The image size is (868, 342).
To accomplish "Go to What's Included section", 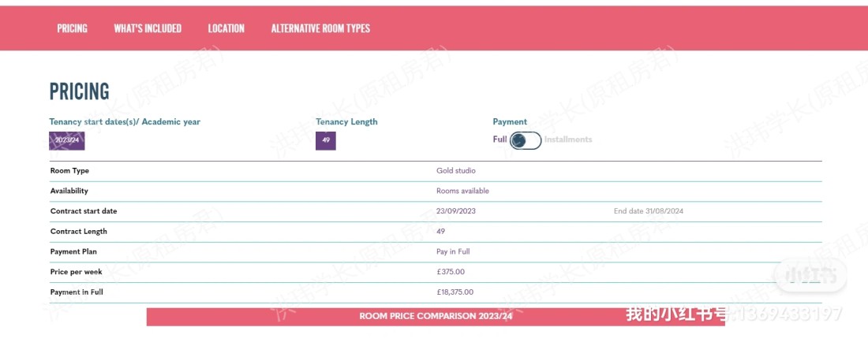I will [x=148, y=28].
